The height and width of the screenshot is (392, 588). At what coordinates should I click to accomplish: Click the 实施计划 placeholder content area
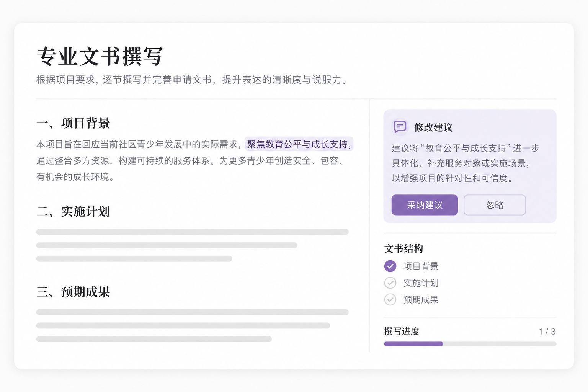pos(192,245)
